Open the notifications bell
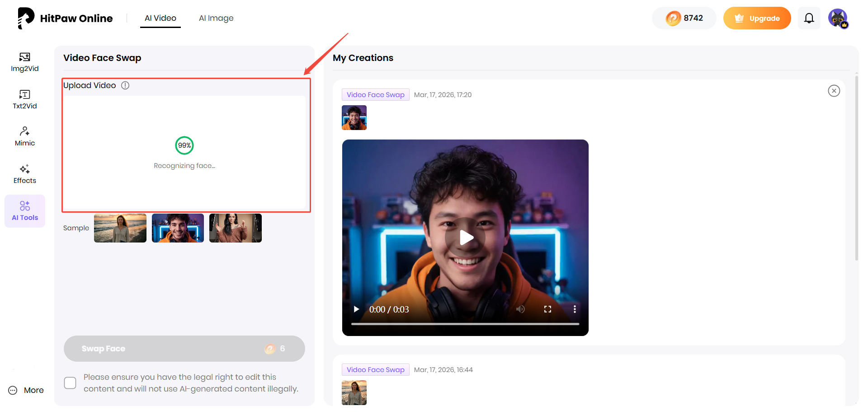Image resolution: width=868 pixels, height=415 pixels. pyautogui.click(x=809, y=18)
